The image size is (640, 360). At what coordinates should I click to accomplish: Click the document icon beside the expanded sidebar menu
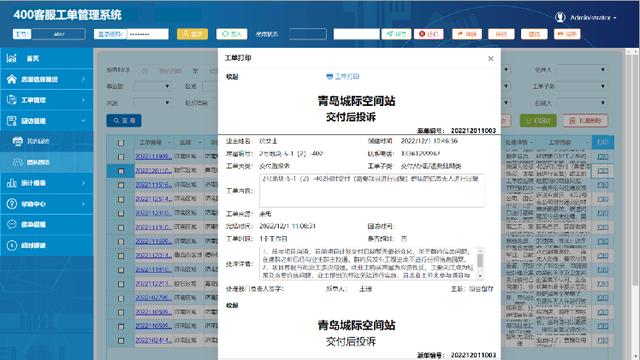point(11,121)
